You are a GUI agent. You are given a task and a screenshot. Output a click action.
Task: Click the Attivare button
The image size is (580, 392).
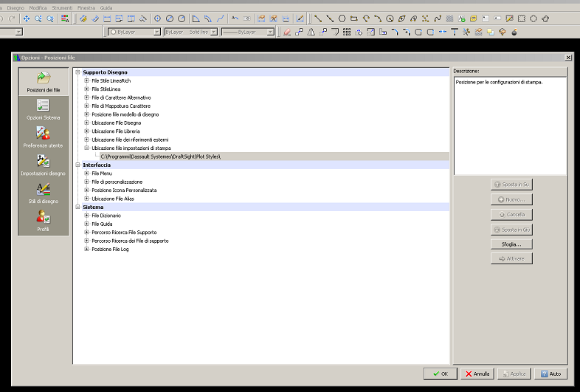(x=511, y=258)
